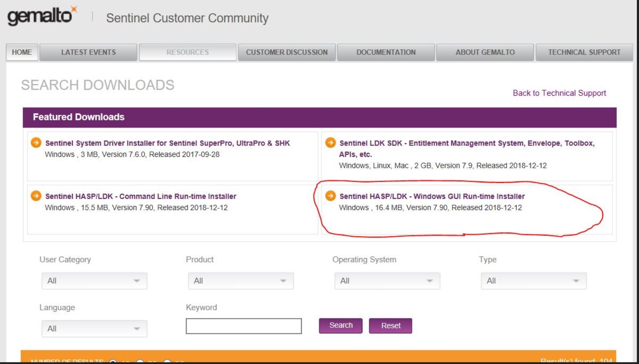The height and width of the screenshot is (364, 639).
Task: Click the Keyword label
Action: click(x=201, y=307)
